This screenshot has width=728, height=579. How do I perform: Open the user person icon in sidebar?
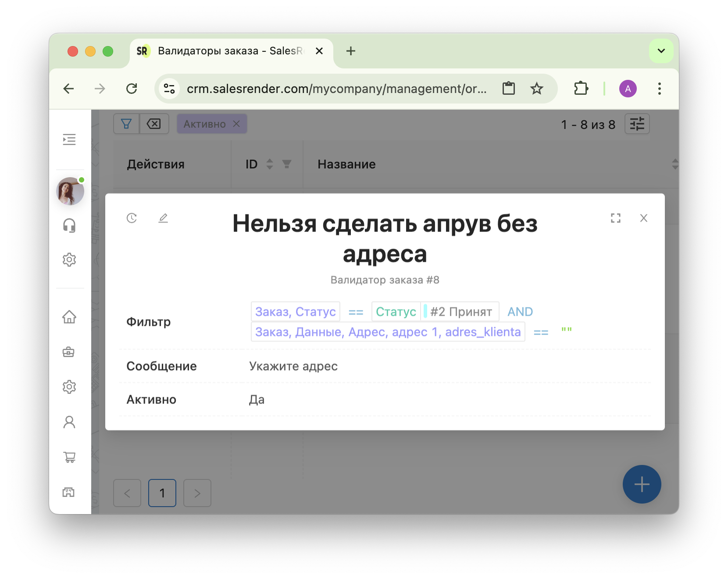(69, 422)
